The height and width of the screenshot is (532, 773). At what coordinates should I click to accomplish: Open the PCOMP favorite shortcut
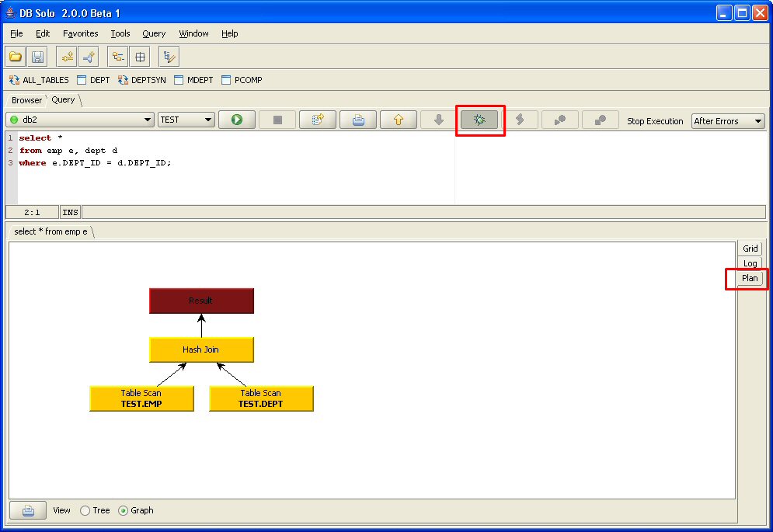pyautogui.click(x=242, y=80)
